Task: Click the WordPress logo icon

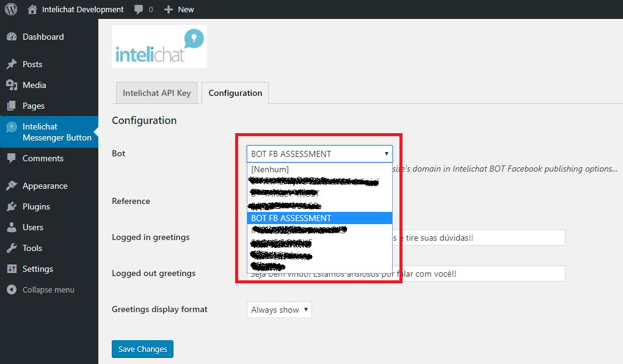Action: (x=11, y=9)
